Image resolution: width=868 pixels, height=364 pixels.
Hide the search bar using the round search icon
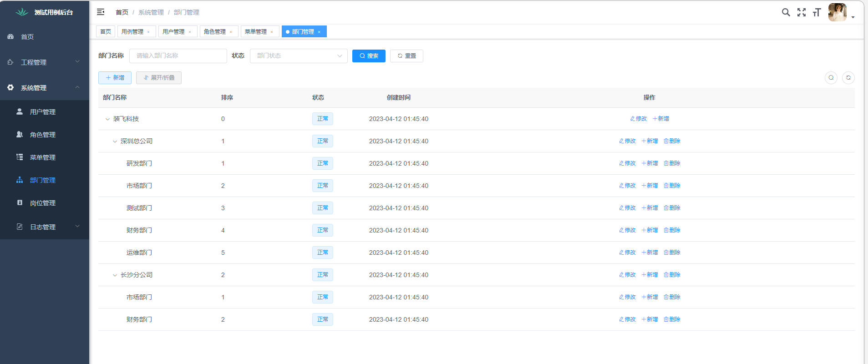pos(831,78)
